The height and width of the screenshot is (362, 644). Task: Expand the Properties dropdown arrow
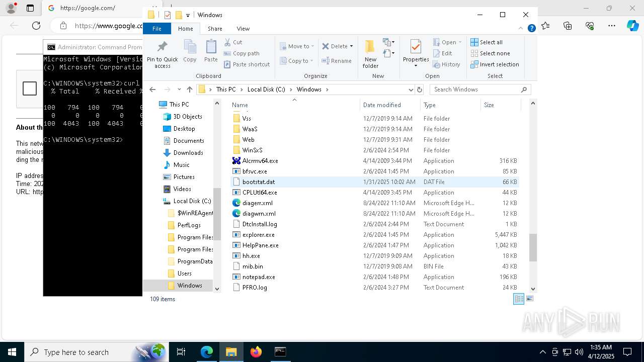[x=416, y=66]
